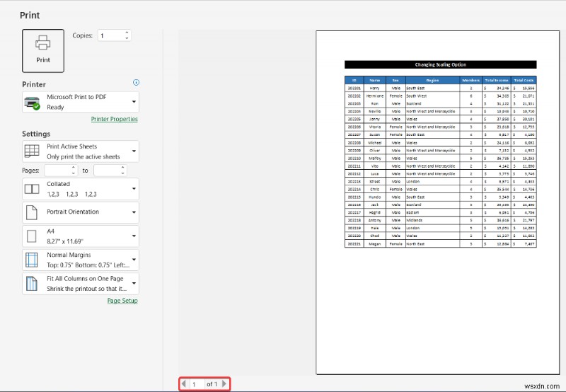566x392 pixels.
Task: Open the Normal Margins dropdown
Action: [x=81, y=260]
